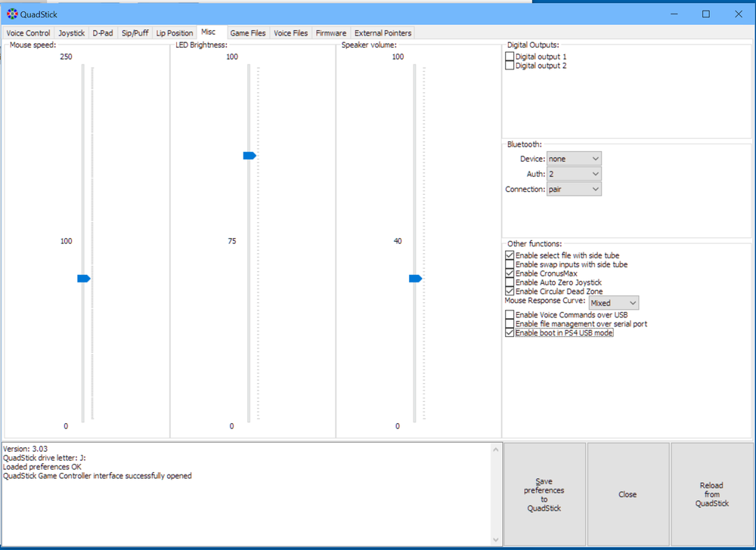The image size is (756, 550).
Task: Open the Mouse Response Curve dropdown
Action: (614, 303)
